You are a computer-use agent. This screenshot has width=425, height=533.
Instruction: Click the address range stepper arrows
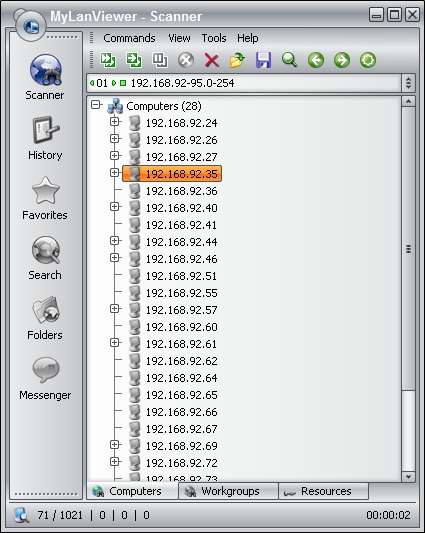pyautogui.click(x=408, y=83)
